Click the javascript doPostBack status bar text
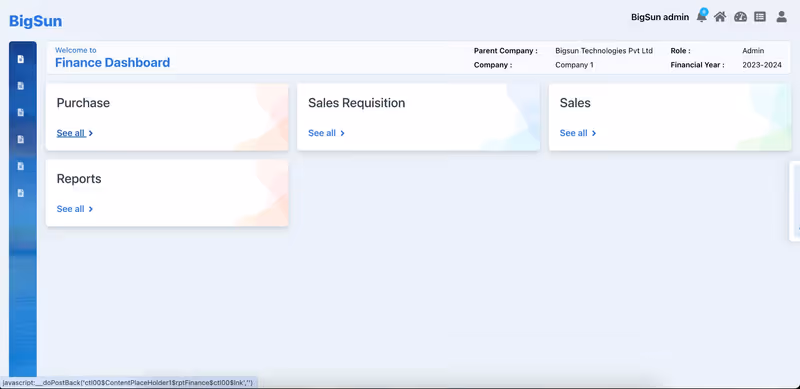Image resolution: width=800 pixels, height=389 pixels. [128, 382]
